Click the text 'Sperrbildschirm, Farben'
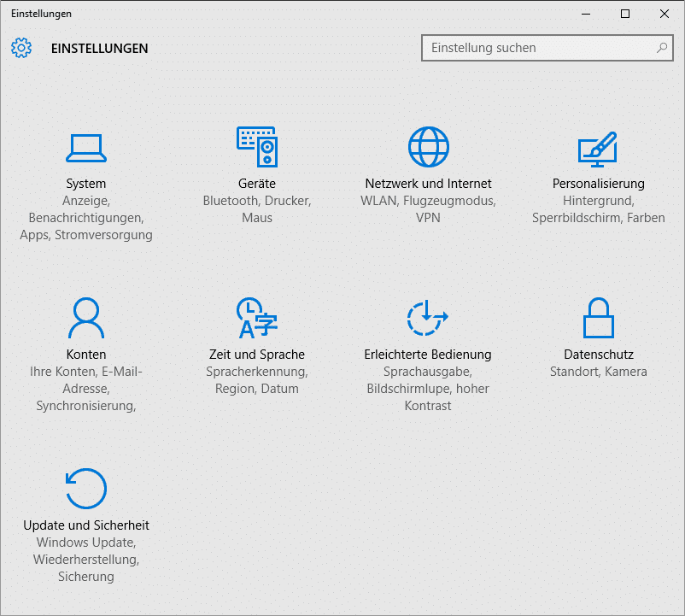The image size is (685, 616). coord(599,218)
